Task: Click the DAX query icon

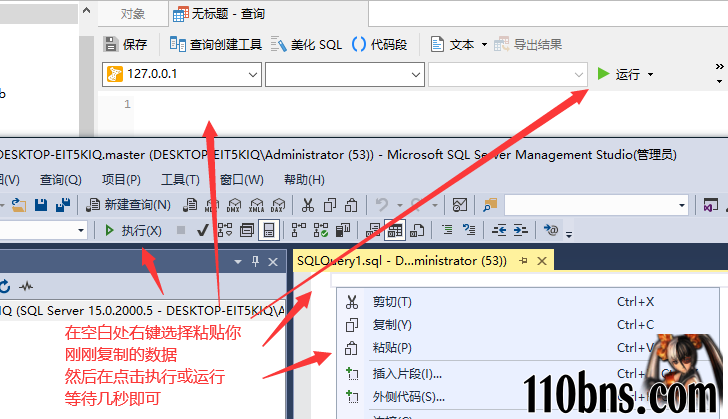Action: click(279, 205)
